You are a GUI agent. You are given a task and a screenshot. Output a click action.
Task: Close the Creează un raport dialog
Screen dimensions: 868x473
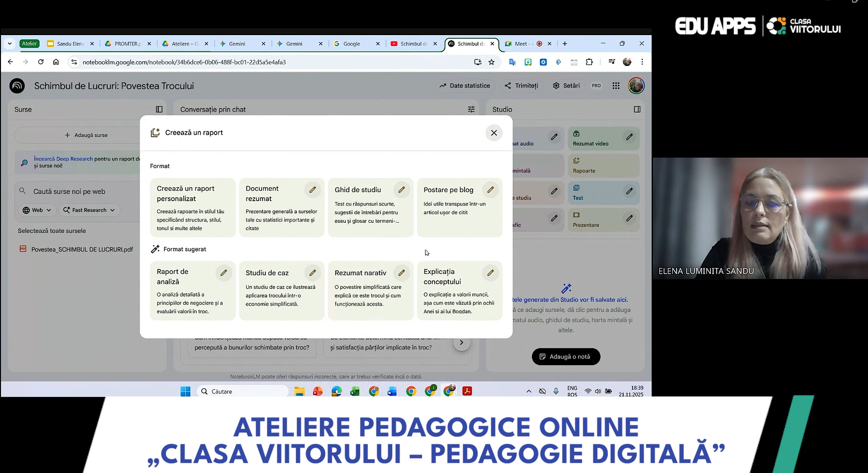494,133
